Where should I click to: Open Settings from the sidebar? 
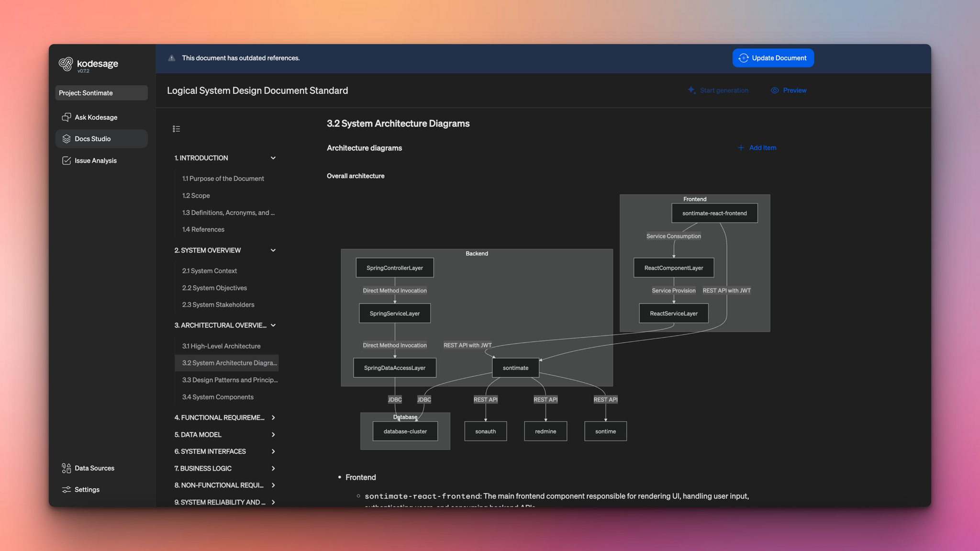tap(87, 489)
